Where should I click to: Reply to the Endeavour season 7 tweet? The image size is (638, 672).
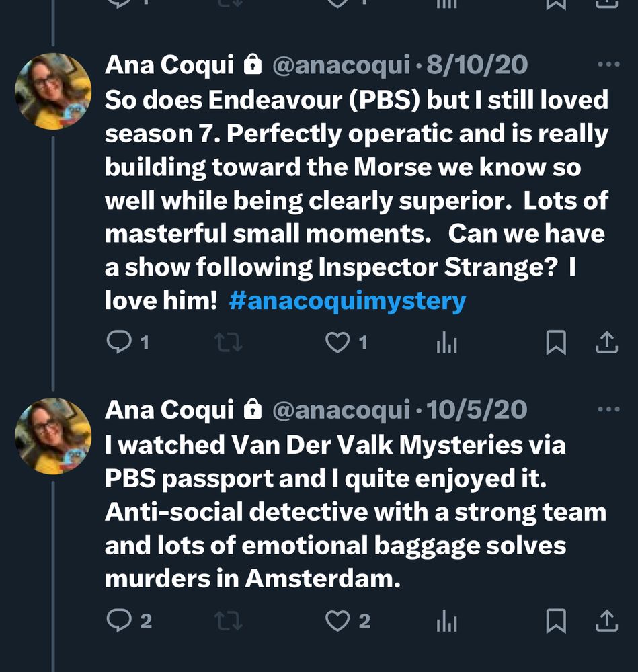coord(119,343)
